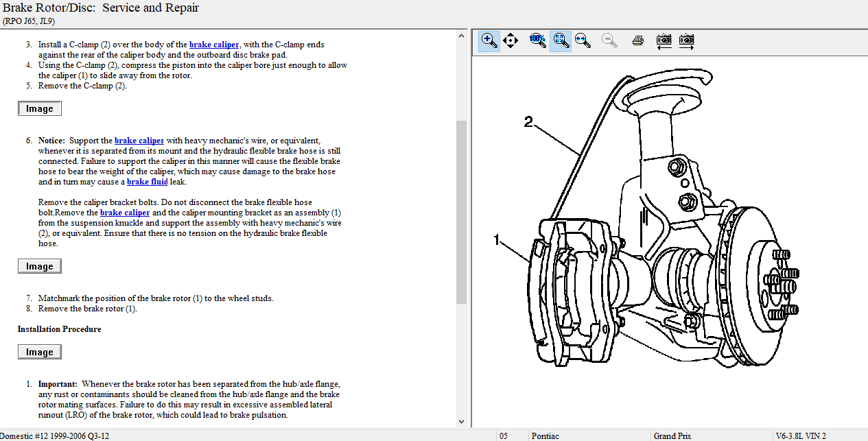Go to previous image with camera left arrow
868x441 pixels.
(664, 40)
